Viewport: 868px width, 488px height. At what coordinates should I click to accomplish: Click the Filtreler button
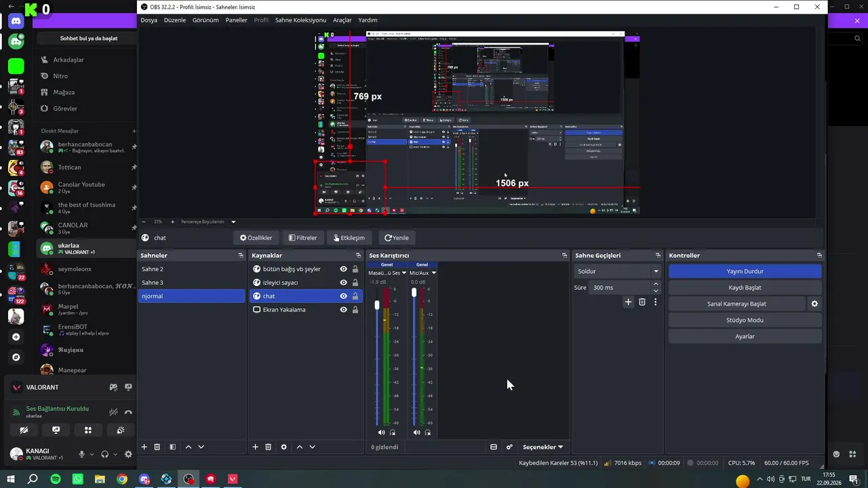pyautogui.click(x=302, y=238)
